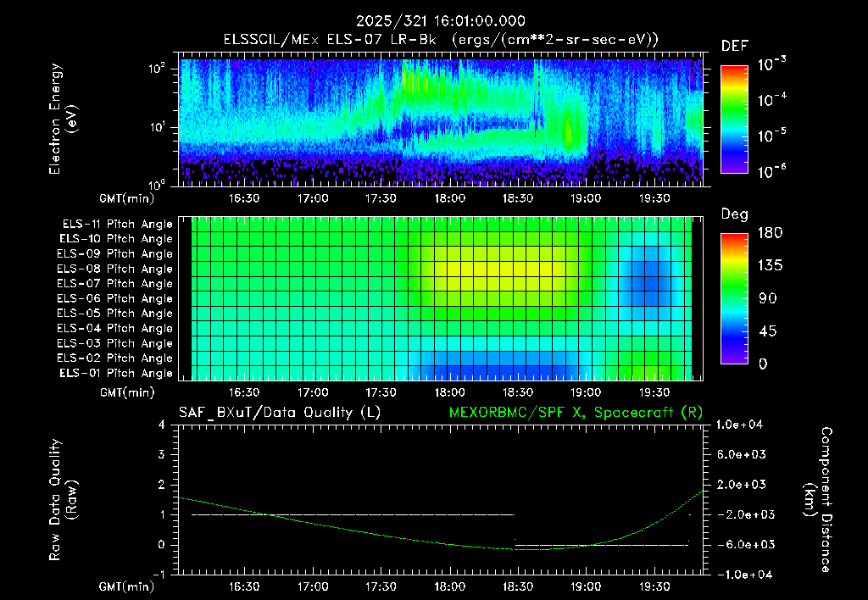Click 10^-6 on the DEF color scale
This screenshot has height=600, width=868.
tap(772, 171)
